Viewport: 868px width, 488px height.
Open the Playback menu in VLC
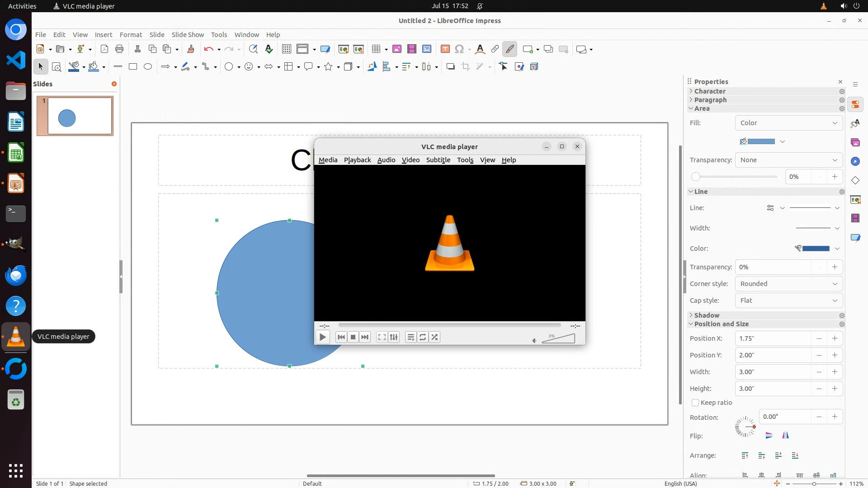357,160
